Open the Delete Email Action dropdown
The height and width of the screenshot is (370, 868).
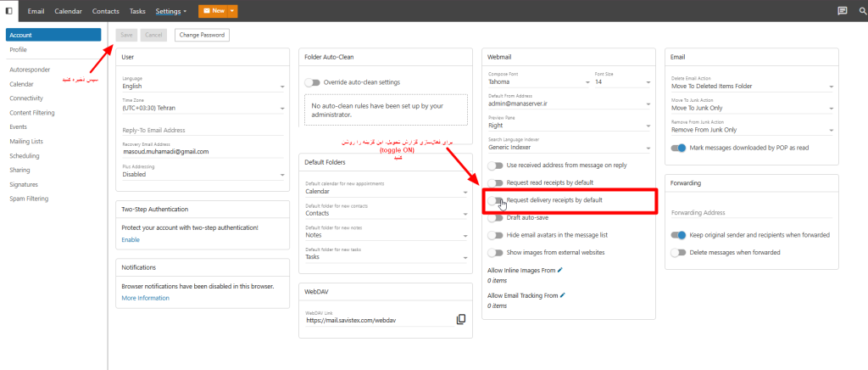coord(749,86)
